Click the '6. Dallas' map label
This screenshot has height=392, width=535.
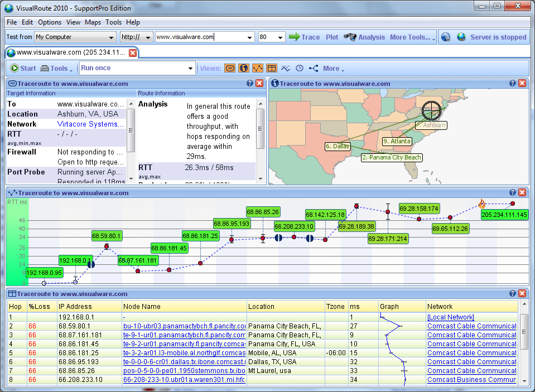[338, 146]
